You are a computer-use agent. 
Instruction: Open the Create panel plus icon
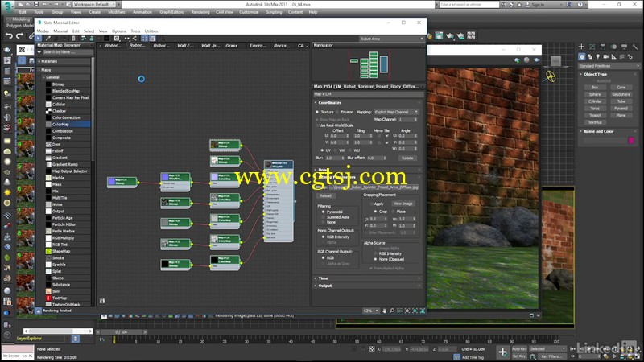[581, 47]
